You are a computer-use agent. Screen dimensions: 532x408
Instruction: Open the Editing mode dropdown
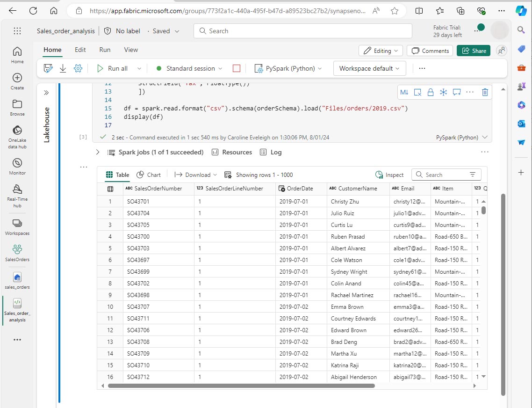tap(381, 51)
